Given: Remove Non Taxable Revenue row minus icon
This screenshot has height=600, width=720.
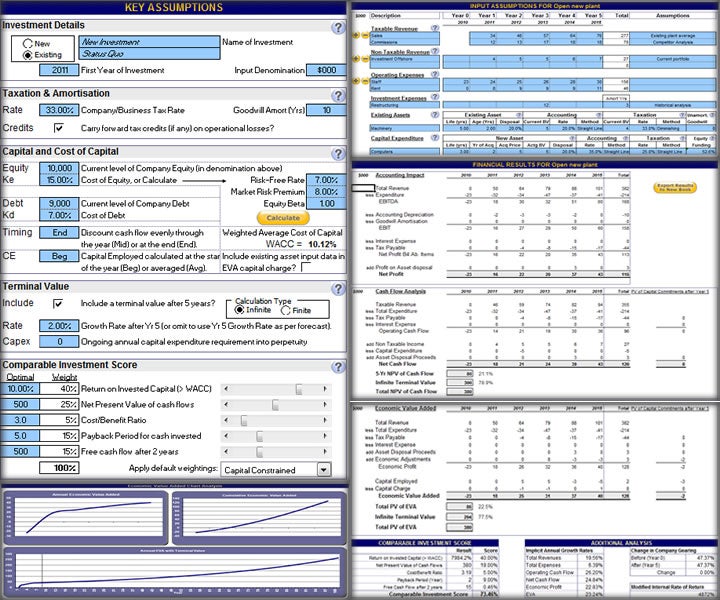Looking at the screenshot, I should click(x=365, y=59).
